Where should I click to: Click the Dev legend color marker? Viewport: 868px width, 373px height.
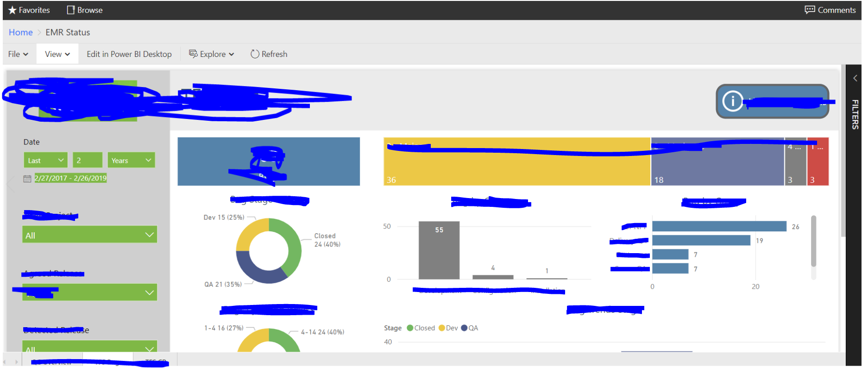point(442,328)
